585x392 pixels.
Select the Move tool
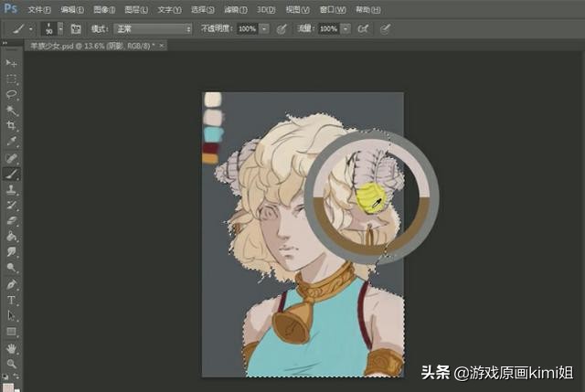(11, 63)
